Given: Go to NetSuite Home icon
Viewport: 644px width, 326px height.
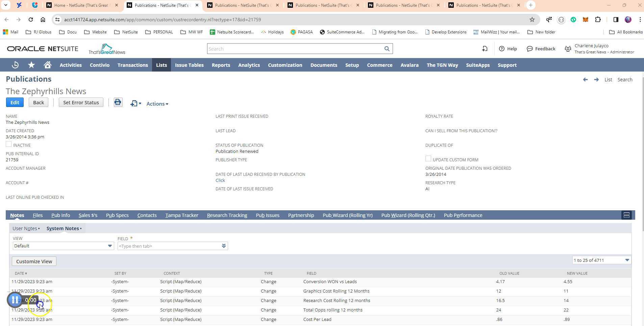Looking at the screenshot, I should 48,65.
